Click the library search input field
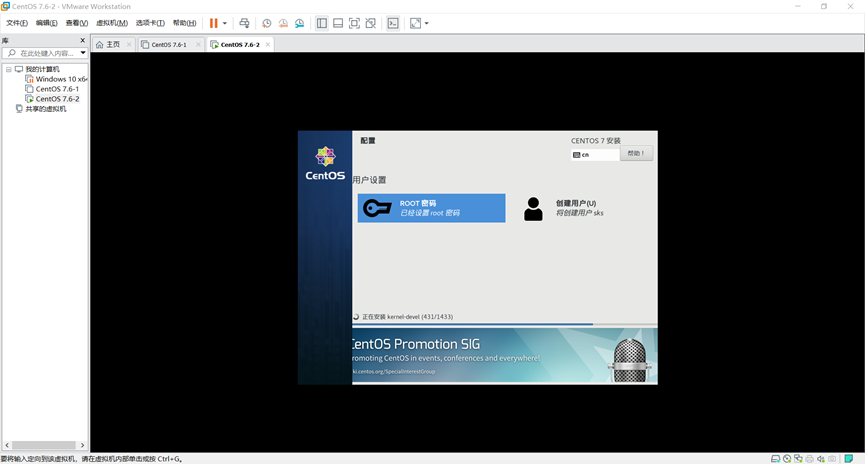The image size is (865, 464). coord(44,53)
